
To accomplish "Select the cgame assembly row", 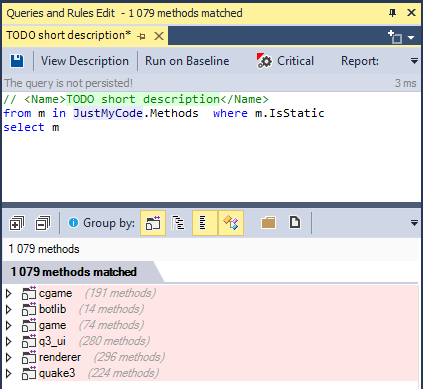I will [228, 293].
